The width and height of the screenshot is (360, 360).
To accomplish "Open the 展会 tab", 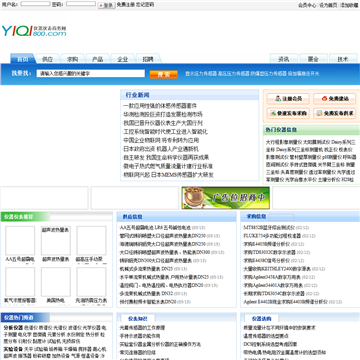I will (x=313, y=59).
